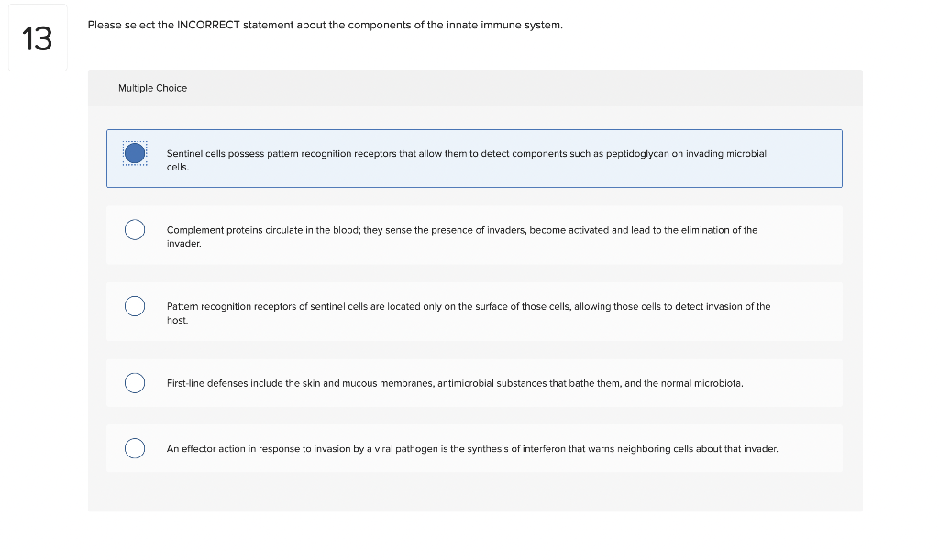
Task: Select the interferon effector action radio button
Action: pos(135,448)
